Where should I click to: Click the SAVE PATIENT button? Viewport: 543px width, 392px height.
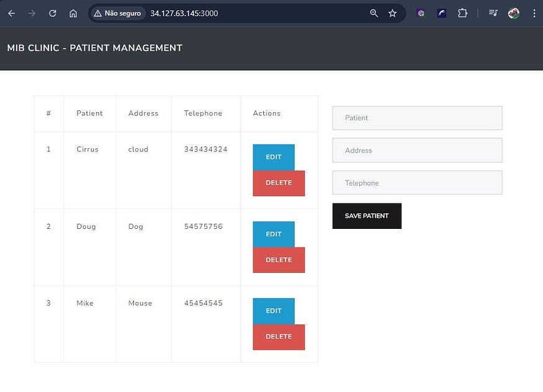tap(367, 216)
